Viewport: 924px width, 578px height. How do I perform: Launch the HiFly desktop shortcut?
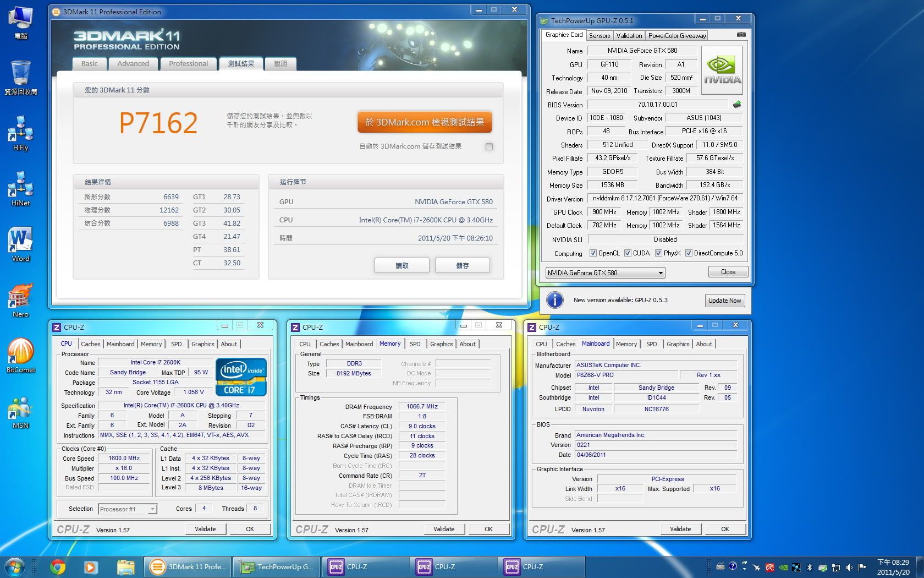[x=21, y=133]
